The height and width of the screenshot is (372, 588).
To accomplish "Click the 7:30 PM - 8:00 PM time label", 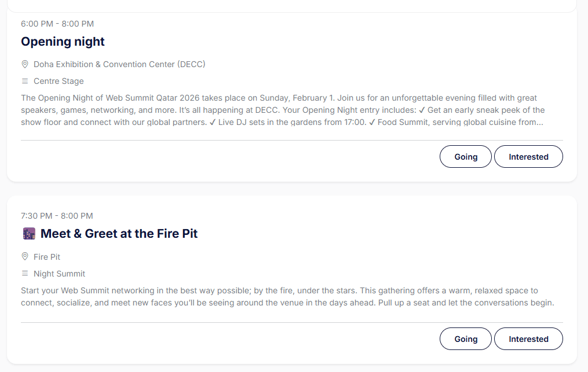I will [57, 216].
